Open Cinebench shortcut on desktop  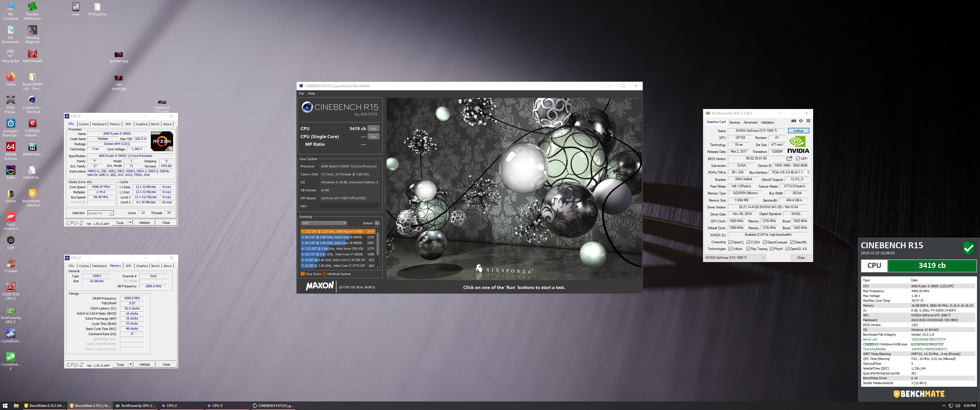(x=32, y=104)
